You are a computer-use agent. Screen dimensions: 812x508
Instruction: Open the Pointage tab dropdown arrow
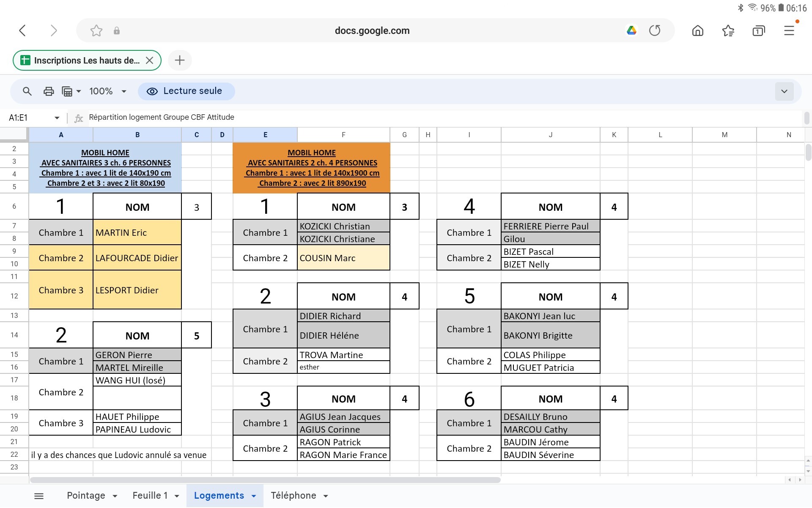[115, 496]
